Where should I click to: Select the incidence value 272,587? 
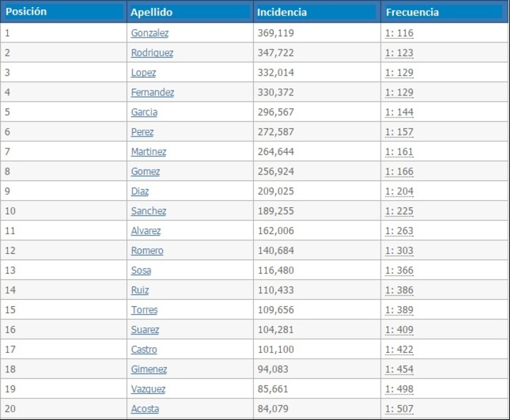coord(276,132)
